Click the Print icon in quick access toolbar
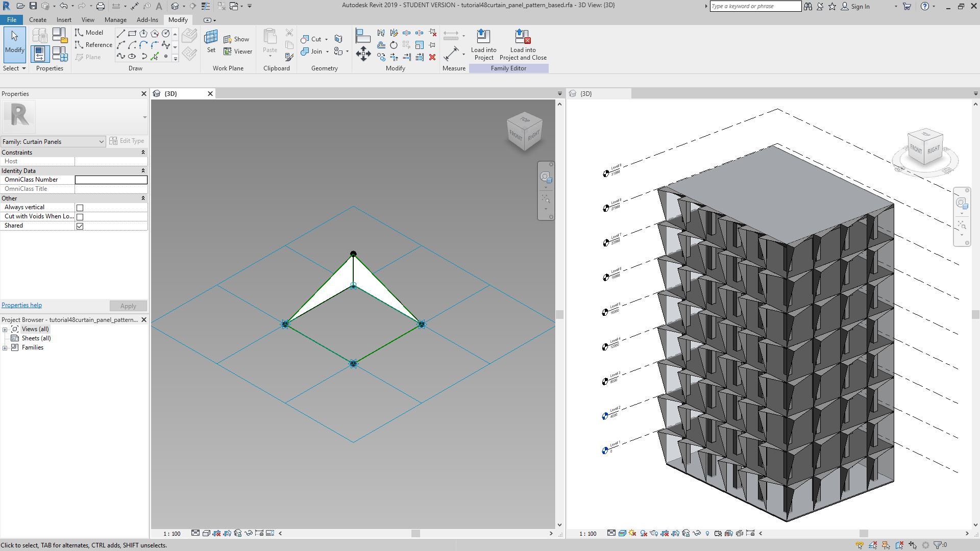980x551 pixels. (x=101, y=6)
